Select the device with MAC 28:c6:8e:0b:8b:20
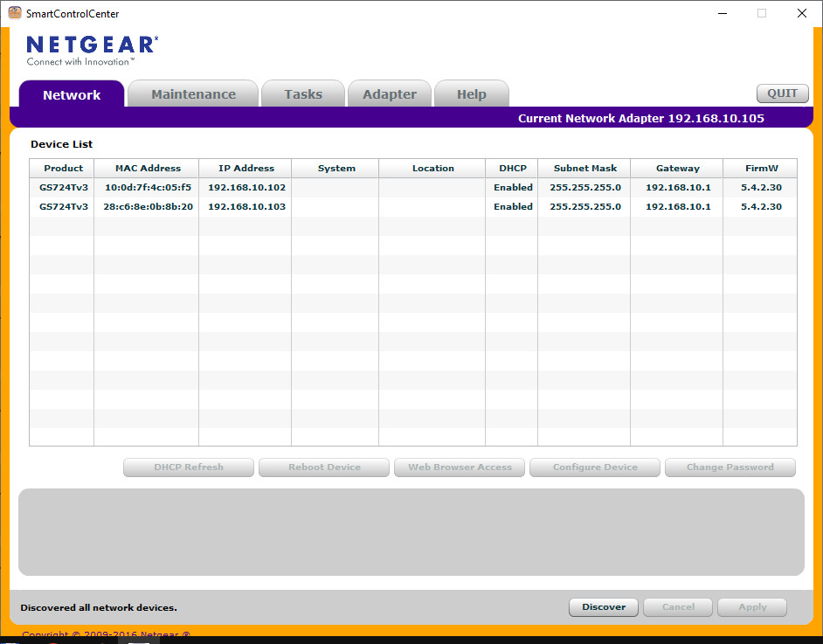 pyautogui.click(x=148, y=207)
